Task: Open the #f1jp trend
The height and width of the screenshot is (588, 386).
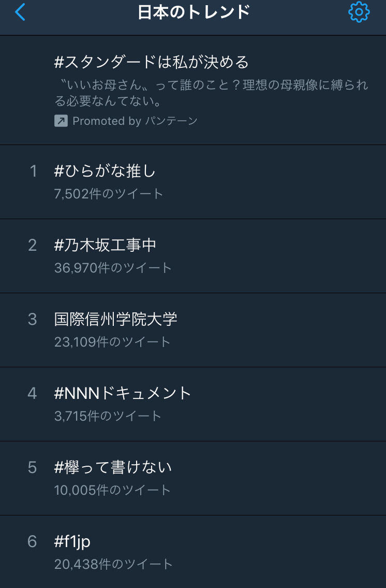Action: pos(72,541)
